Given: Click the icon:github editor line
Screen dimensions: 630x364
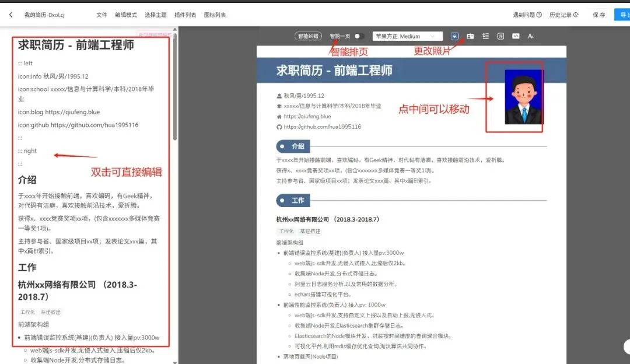Looking at the screenshot, I should 78,125.
